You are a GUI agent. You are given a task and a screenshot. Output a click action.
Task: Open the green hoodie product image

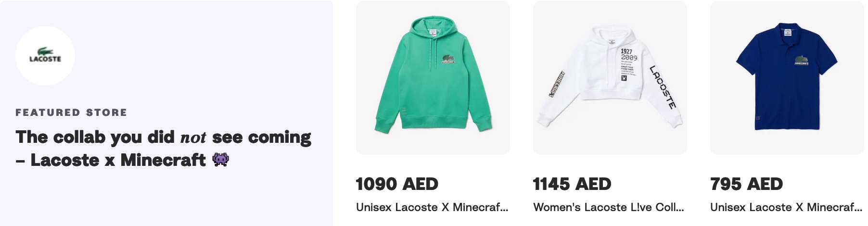click(433, 78)
